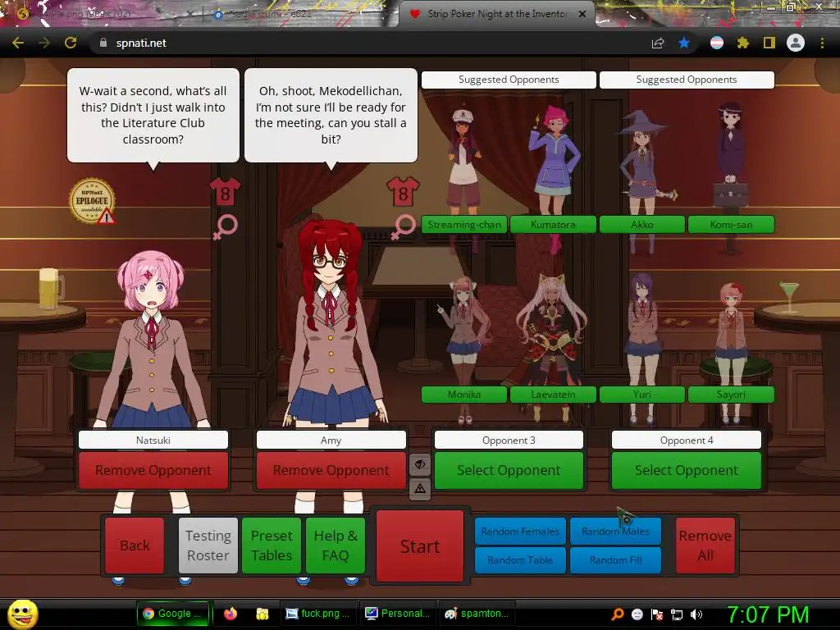Click the striped flag extension icon
Image resolution: width=840 pixels, height=630 pixels.
(717, 43)
